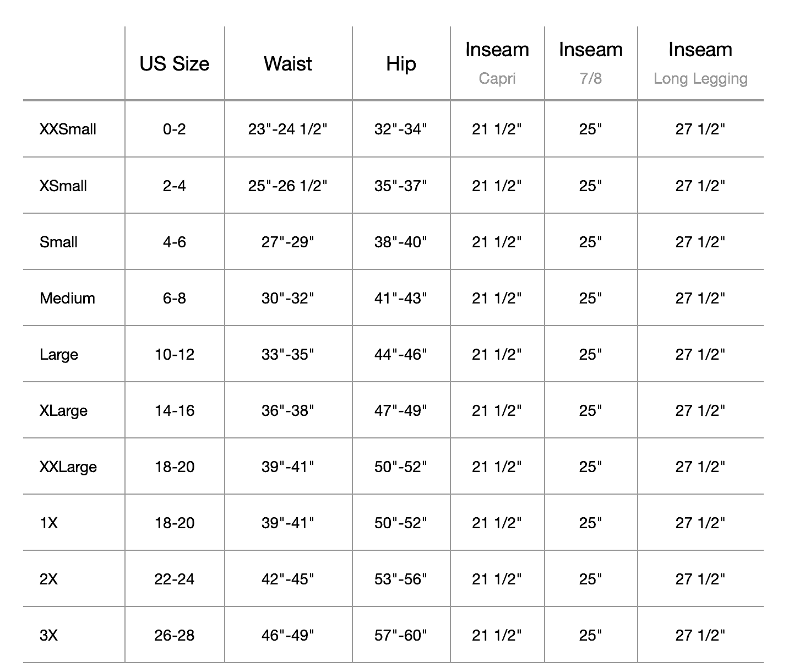Viewport: 794px width, 672px height.
Task: Click US size 10-12 cell
Action: [175, 354]
